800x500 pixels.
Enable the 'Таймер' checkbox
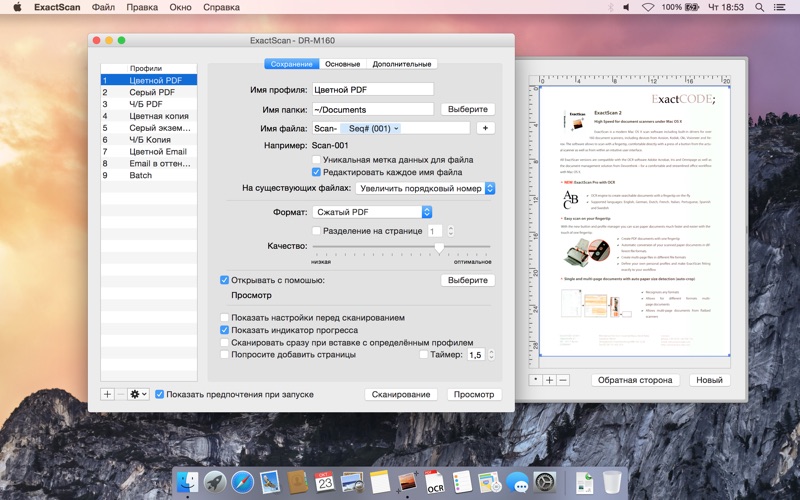pos(423,354)
